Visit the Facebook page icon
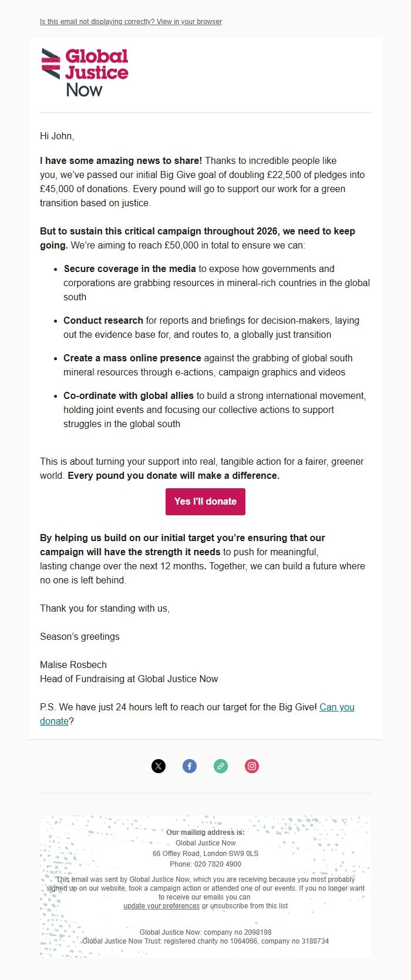The height and width of the screenshot is (980, 411). click(189, 766)
